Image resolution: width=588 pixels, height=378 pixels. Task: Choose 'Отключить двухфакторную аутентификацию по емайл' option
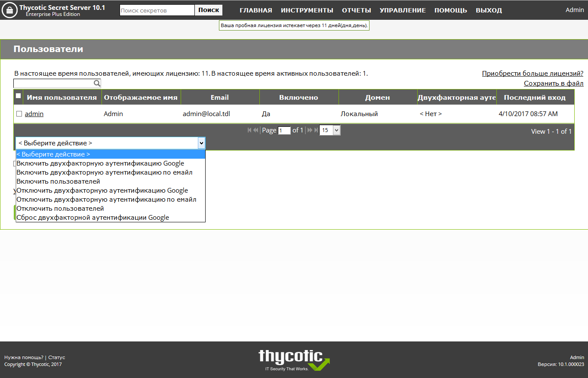(111, 200)
